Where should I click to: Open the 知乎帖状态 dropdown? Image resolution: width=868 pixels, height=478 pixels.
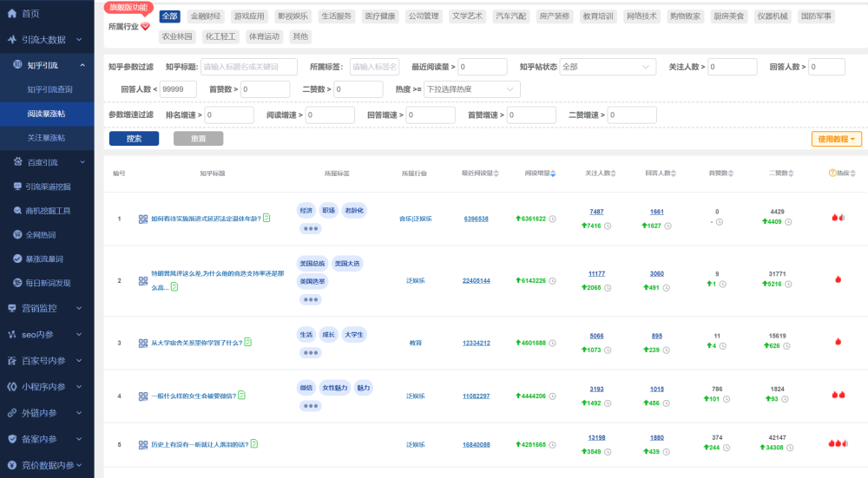(x=608, y=67)
